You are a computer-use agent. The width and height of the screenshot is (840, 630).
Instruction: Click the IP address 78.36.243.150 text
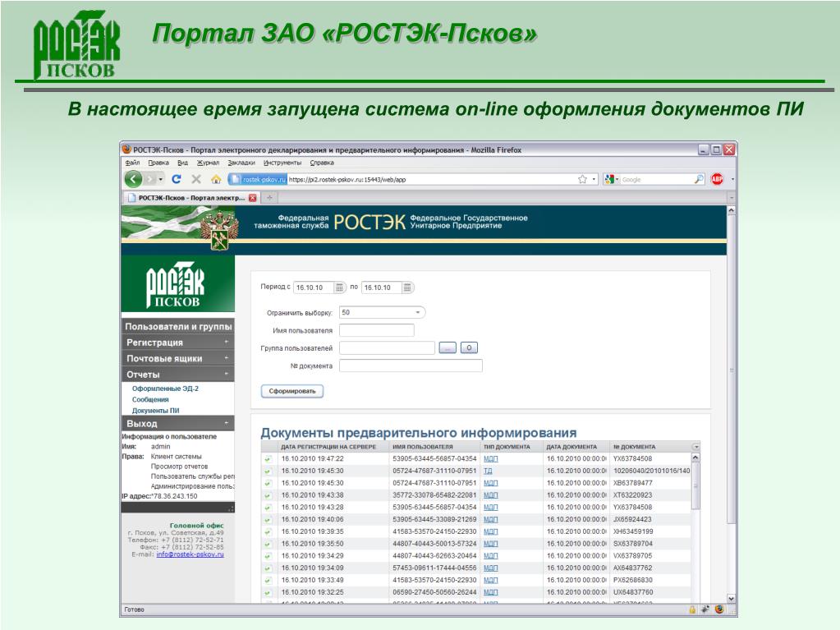[175, 497]
